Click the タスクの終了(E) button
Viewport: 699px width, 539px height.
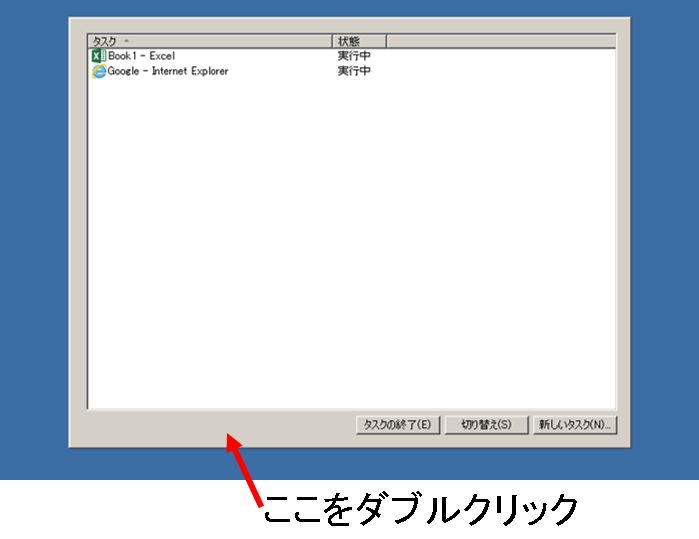click(398, 425)
